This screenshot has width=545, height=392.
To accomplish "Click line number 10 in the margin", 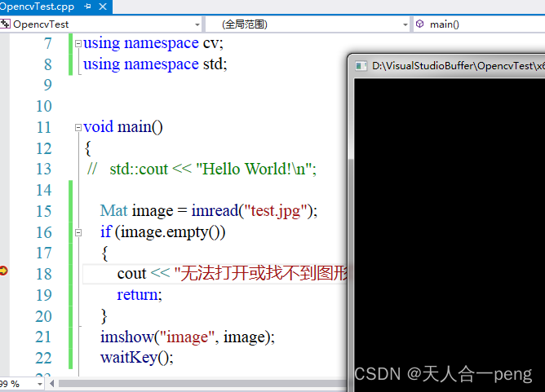I will coord(44,106).
